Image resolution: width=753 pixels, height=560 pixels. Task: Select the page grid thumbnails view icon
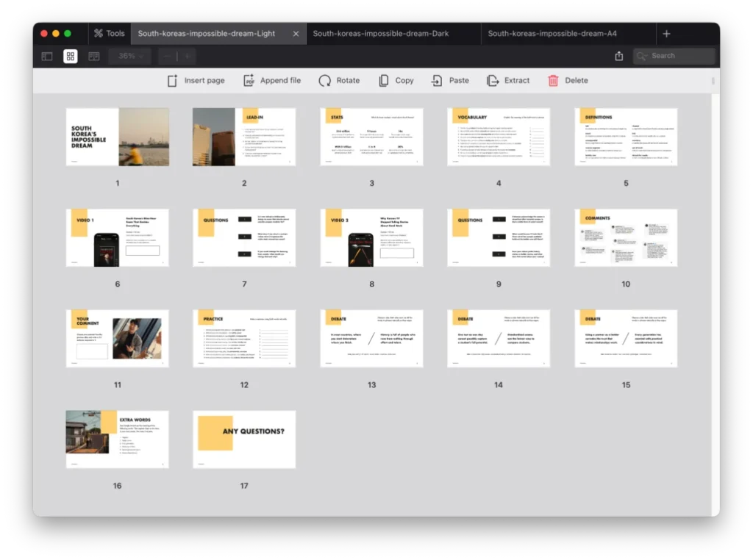71,56
